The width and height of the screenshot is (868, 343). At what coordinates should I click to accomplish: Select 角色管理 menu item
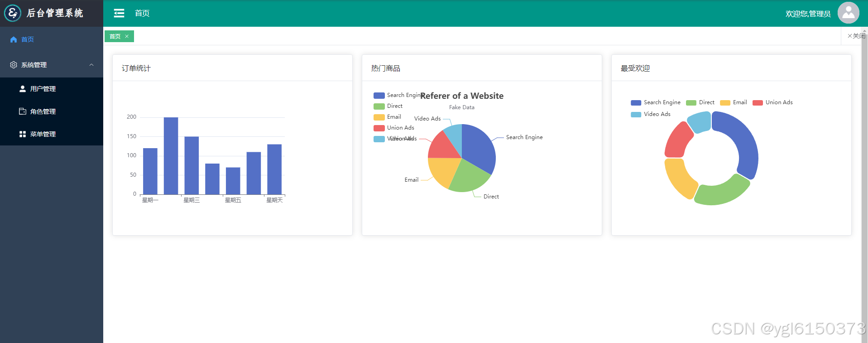(52, 111)
